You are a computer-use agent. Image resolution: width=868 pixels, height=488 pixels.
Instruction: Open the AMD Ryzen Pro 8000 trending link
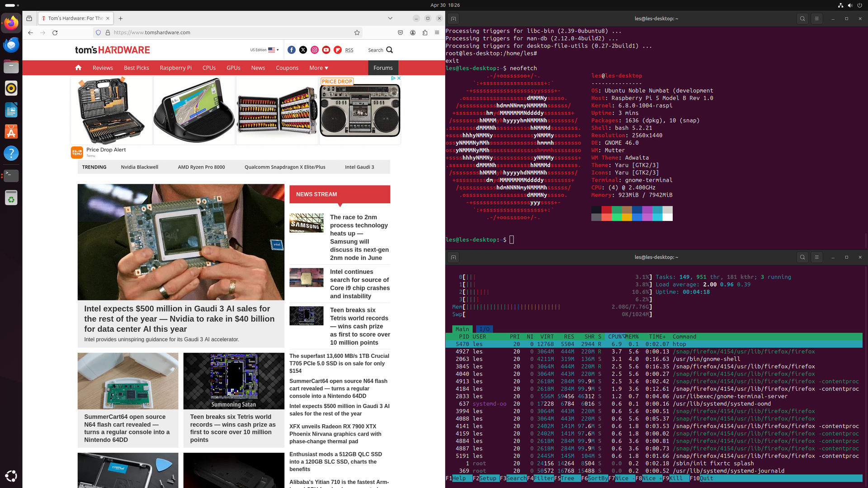pos(202,167)
